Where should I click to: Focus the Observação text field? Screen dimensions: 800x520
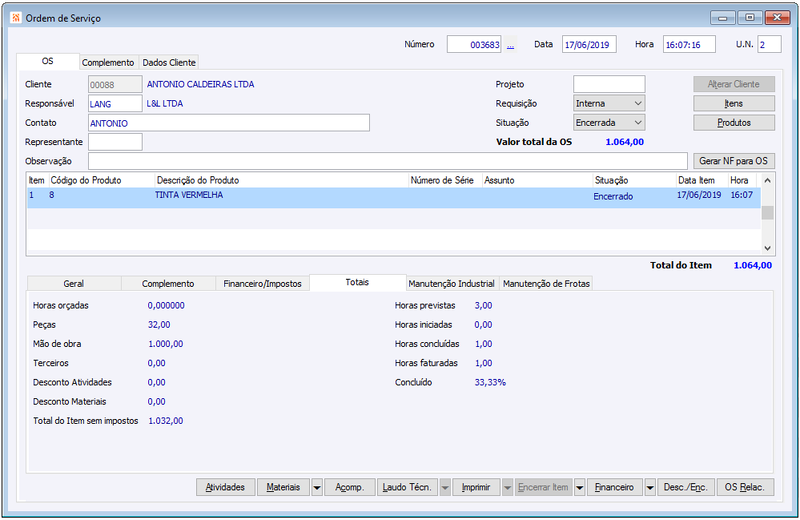(388, 161)
